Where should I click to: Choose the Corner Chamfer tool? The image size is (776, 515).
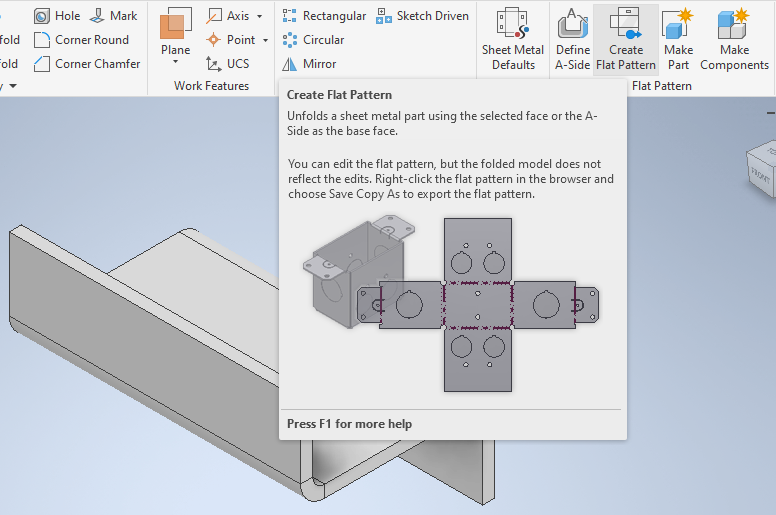tap(86, 64)
